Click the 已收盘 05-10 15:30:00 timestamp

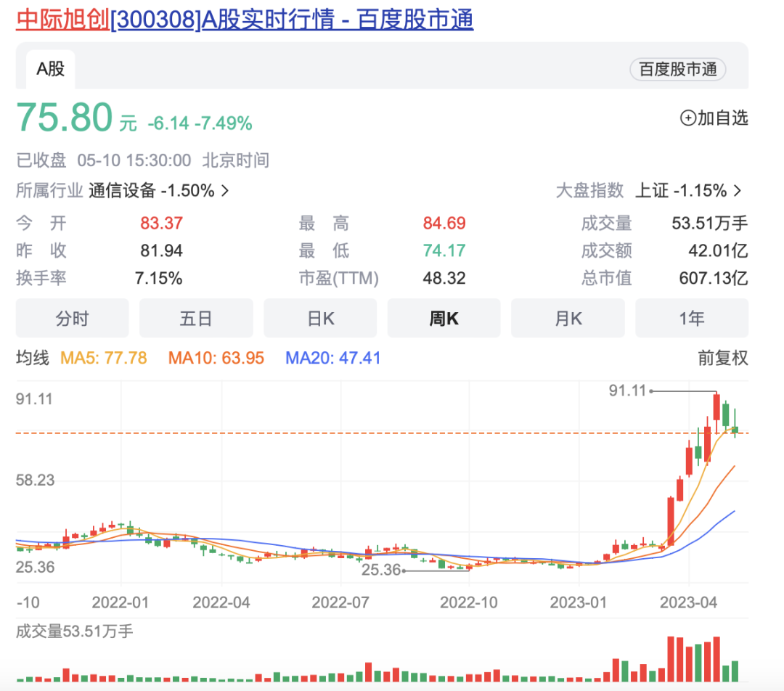[x=104, y=160]
